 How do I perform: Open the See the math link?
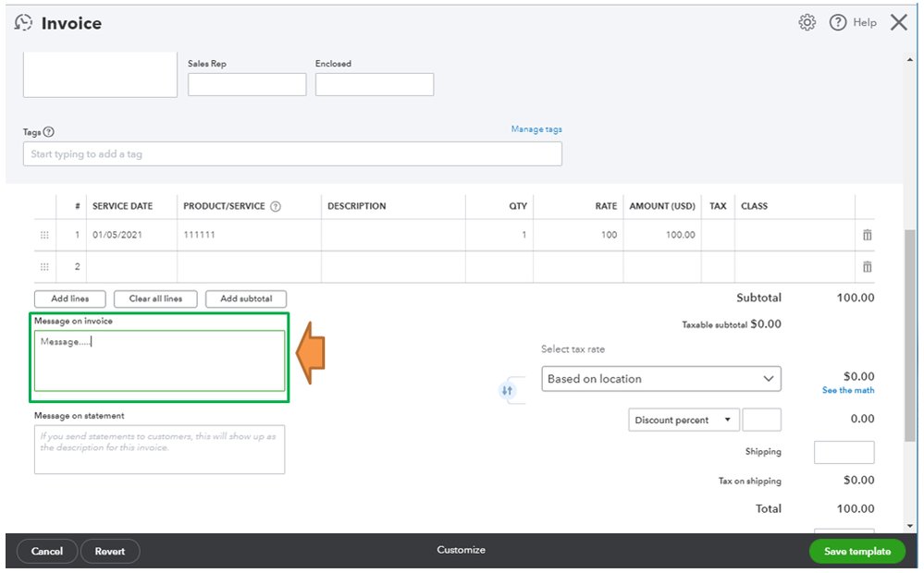coord(848,390)
